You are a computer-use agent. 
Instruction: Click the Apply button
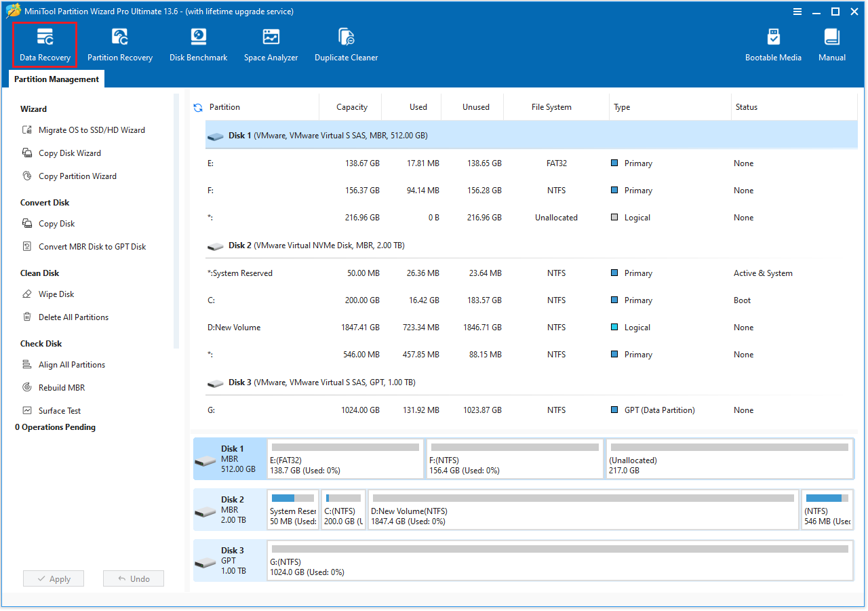click(x=53, y=578)
